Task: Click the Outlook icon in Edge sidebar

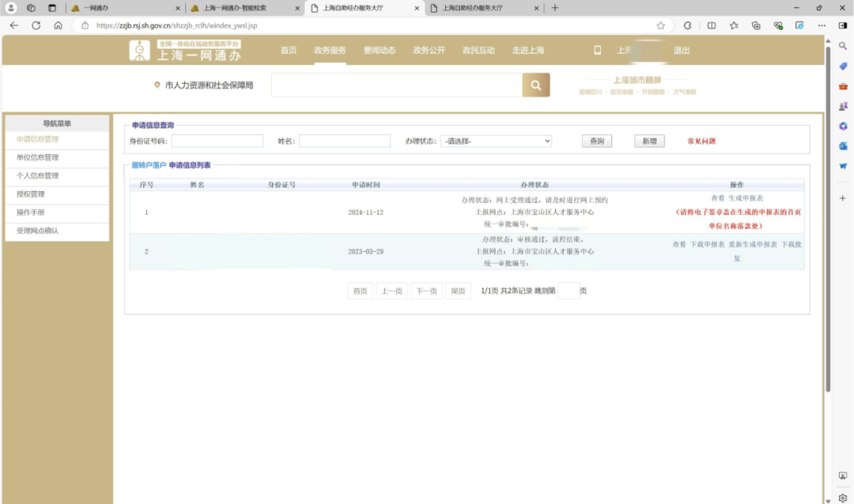Action: [843, 146]
